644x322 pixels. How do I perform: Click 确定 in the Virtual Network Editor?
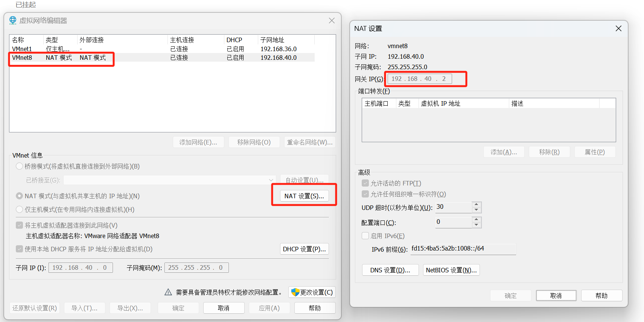point(178,308)
